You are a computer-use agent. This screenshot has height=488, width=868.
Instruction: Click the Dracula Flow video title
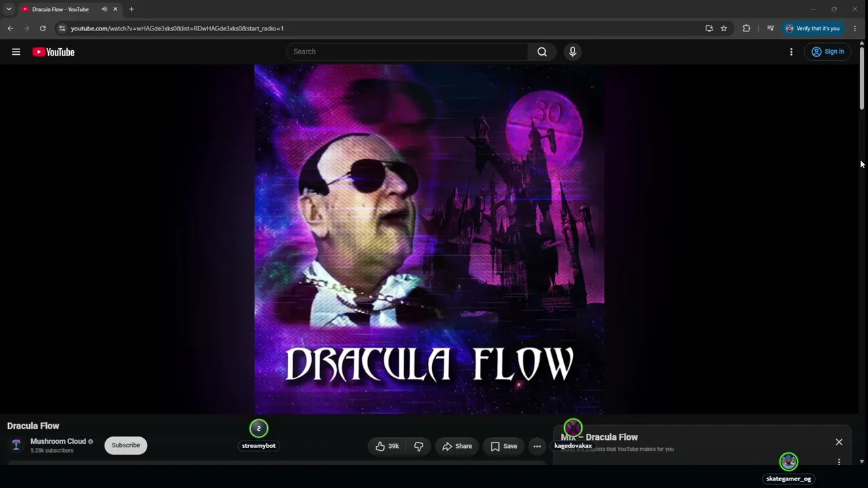click(33, 426)
